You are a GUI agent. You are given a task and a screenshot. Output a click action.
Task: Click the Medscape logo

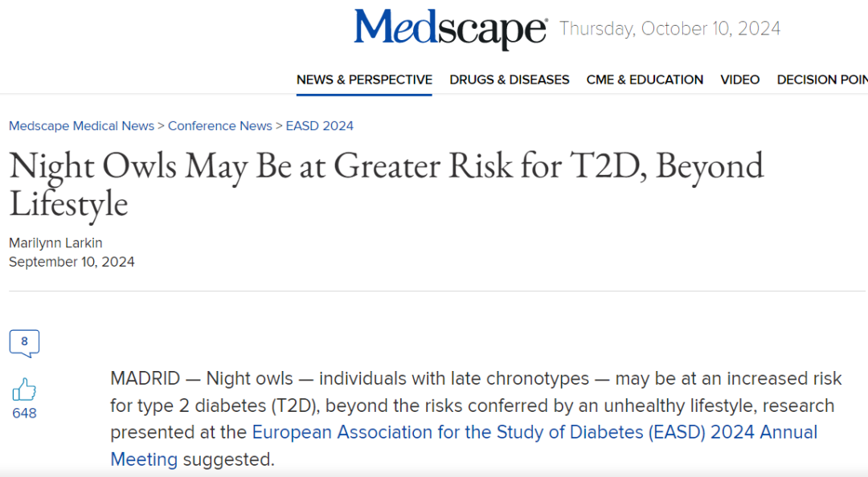[450, 29]
